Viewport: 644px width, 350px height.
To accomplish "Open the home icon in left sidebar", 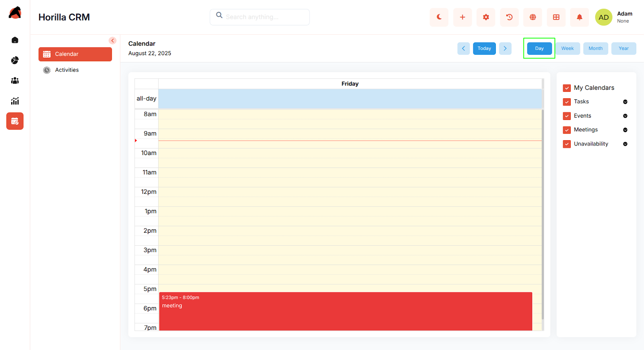I will [x=15, y=40].
